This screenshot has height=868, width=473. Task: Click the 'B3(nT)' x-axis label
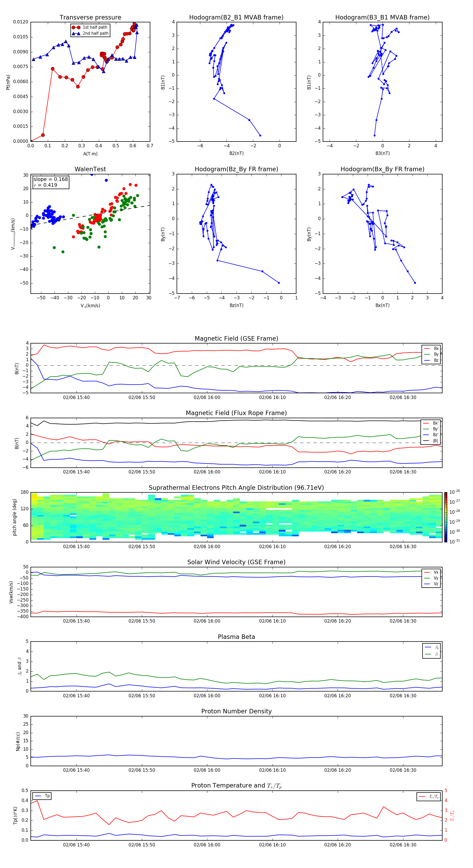(382, 153)
